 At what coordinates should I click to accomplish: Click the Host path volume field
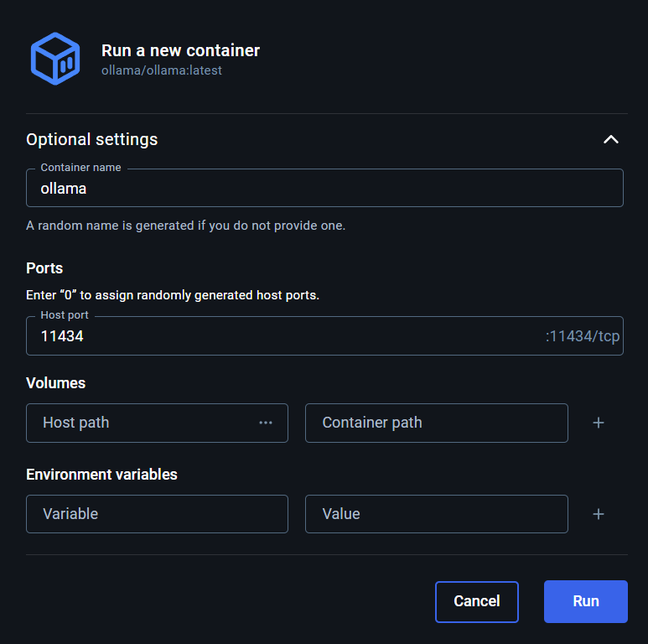tap(157, 423)
